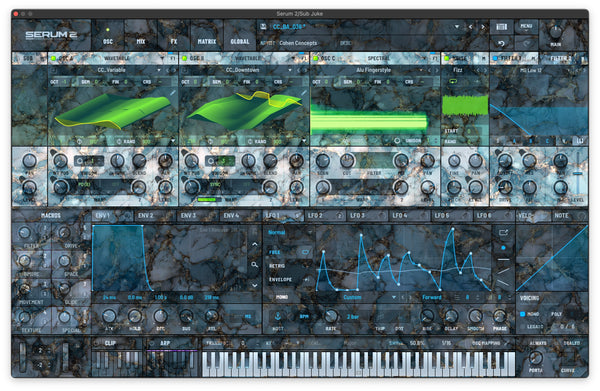Click the LFO ENVELOPE mode button
The height and width of the screenshot is (391, 600).
280,280
